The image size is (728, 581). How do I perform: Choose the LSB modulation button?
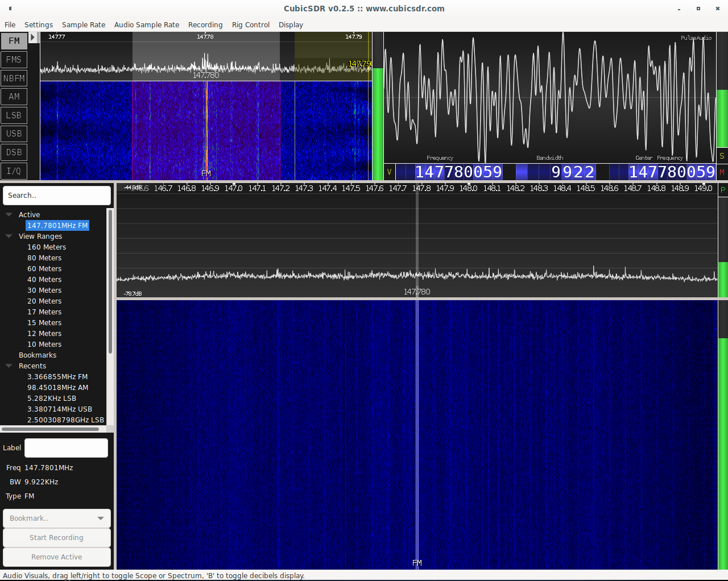(x=14, y=115)
